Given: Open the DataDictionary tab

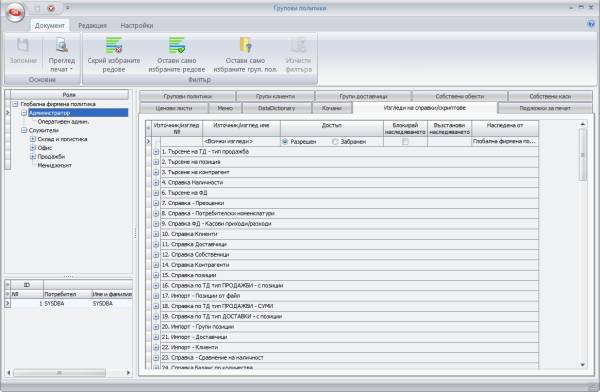Looking at the screenshot, I should tap(277, 108).
